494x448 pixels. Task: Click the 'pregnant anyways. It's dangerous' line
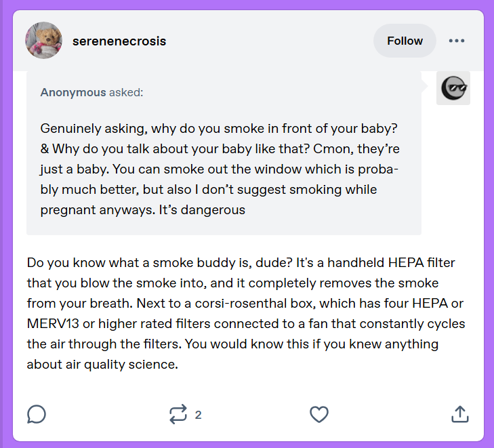[x=143, y=210]
